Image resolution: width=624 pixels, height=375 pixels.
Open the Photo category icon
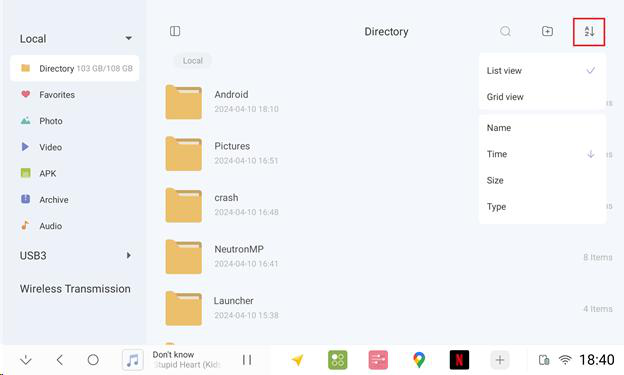tap(25, 121)
